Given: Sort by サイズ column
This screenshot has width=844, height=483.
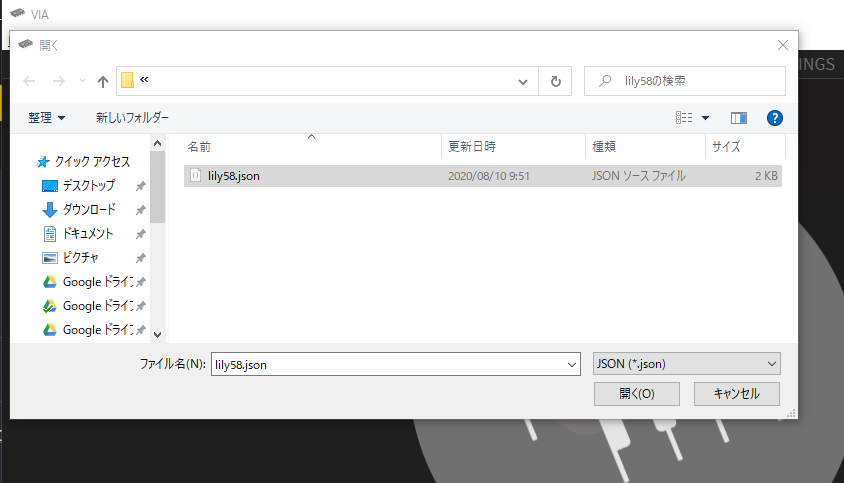Looking at the screenshot, I should click(726, 146).
